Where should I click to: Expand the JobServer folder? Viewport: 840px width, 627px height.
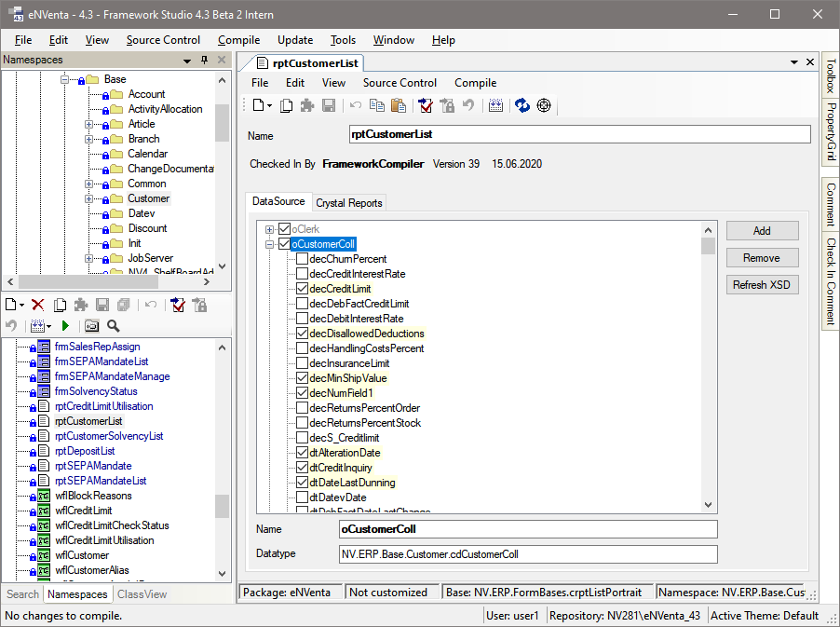88,258
